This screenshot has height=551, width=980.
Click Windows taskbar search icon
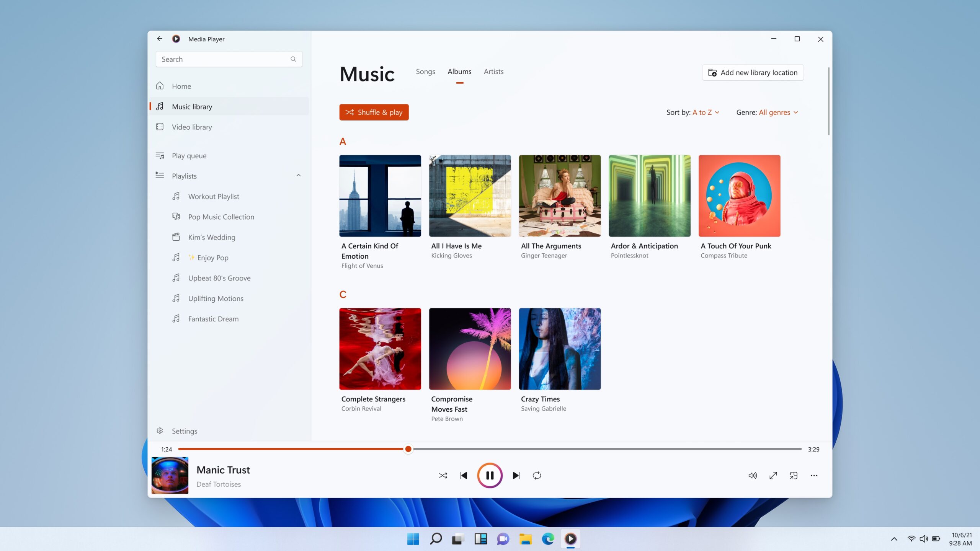pyautogui.click(x=436, y=538)
